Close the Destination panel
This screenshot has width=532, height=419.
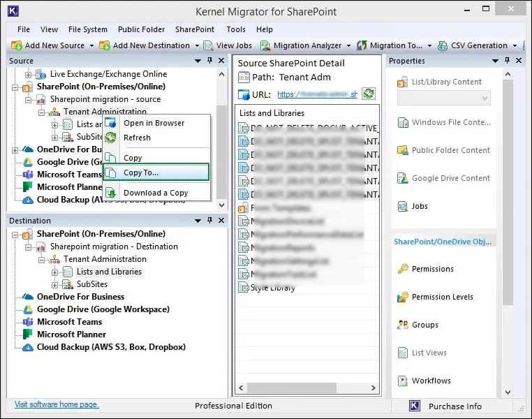pyautogui.click(x=221, y=220)
